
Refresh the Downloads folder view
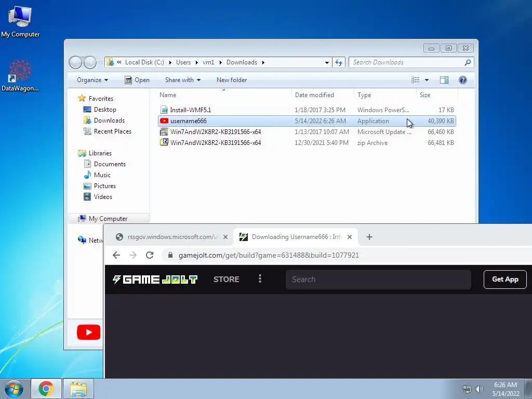339,62
